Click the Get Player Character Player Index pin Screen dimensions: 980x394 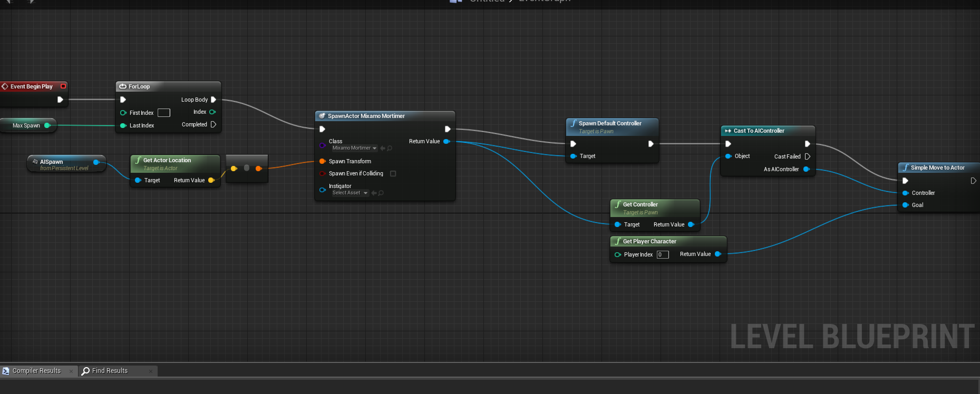tap(617, 254)
